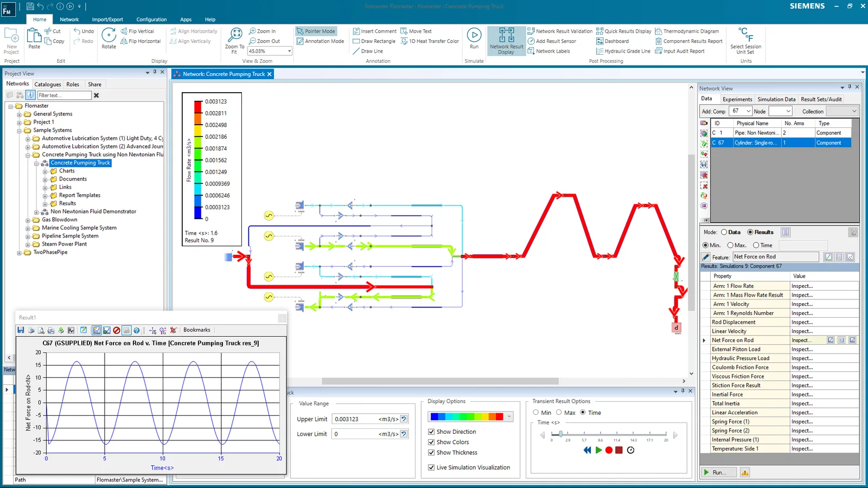Screen dimensions: 868x488
Task: Toggle Network Result Display
Action: [506, 41]
